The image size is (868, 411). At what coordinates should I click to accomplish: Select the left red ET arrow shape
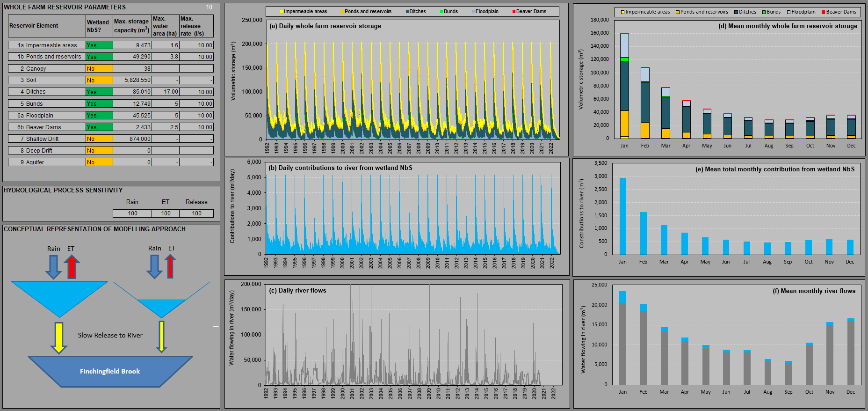pos(72,267)
